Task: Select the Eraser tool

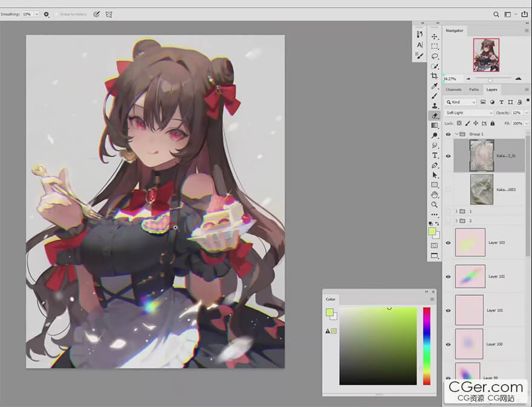Action: pos(434,115)
